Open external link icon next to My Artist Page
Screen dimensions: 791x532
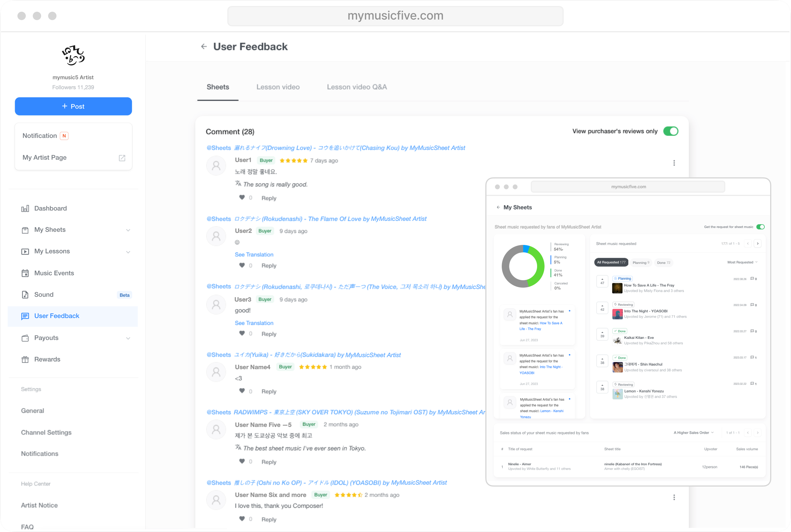coord(122,158)
